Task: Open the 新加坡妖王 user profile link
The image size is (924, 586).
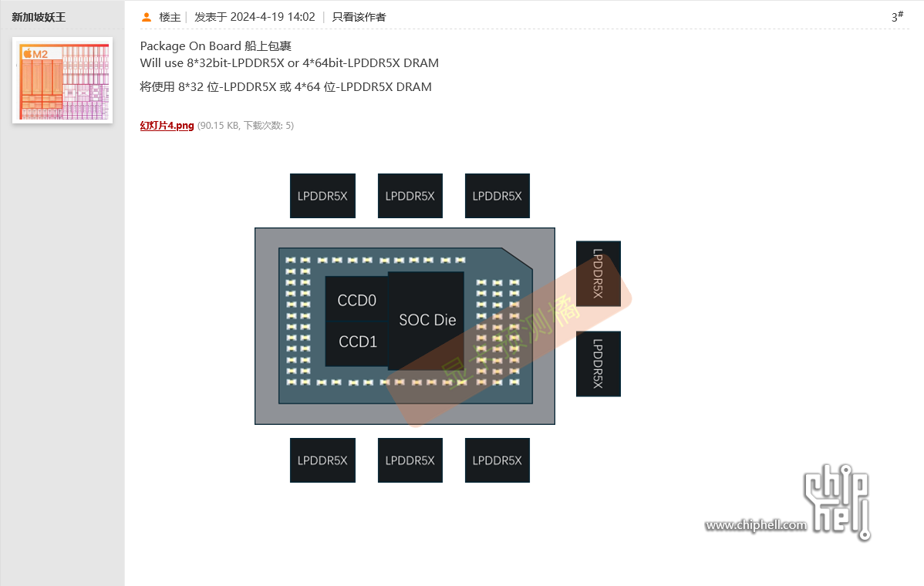Action: click(x=39, y=17)
